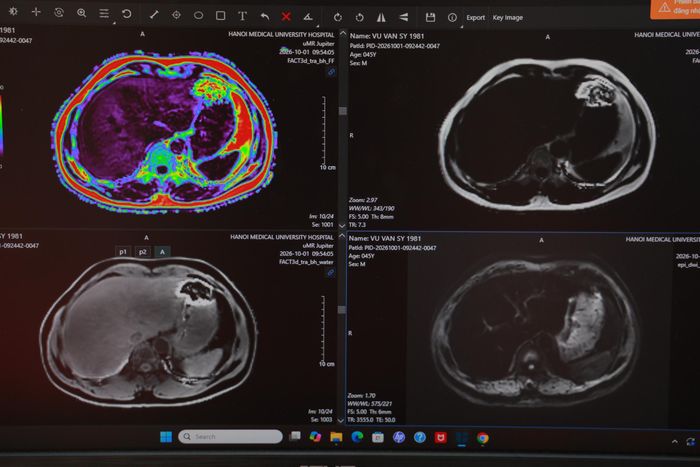Toggle the link icon on FF panel
Image resolution: width=700 pixels, height=467 pixels.
tap(331, 72)
